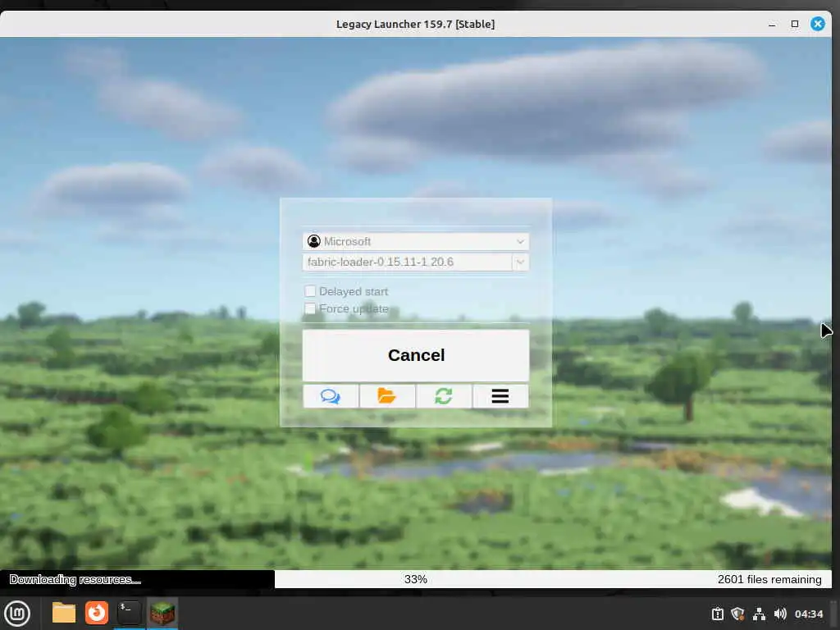Click the Downloading resources status text
Screen dimensions: 840x630
(x=75, y=579)
